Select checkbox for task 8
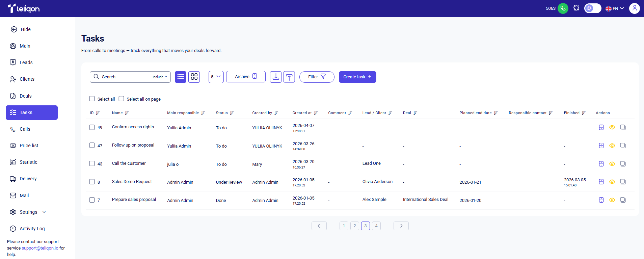Image resolution: width=644 pixels, height=259 pixels. [x=92, y=182]
